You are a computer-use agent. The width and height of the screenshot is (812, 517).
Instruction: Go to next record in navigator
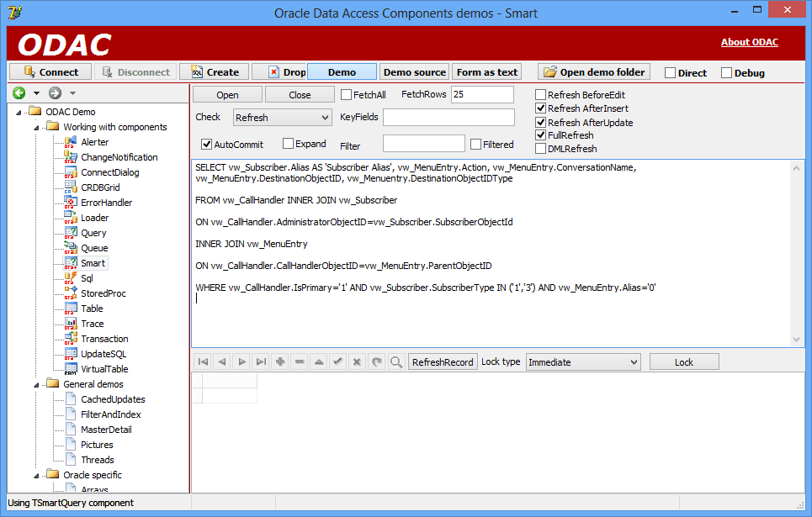tap(241, 361)
